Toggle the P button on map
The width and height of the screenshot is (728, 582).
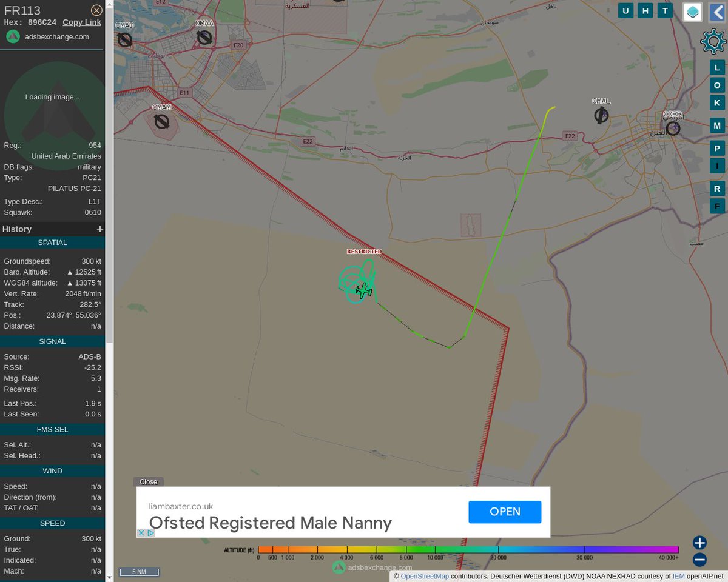point(717,149)
